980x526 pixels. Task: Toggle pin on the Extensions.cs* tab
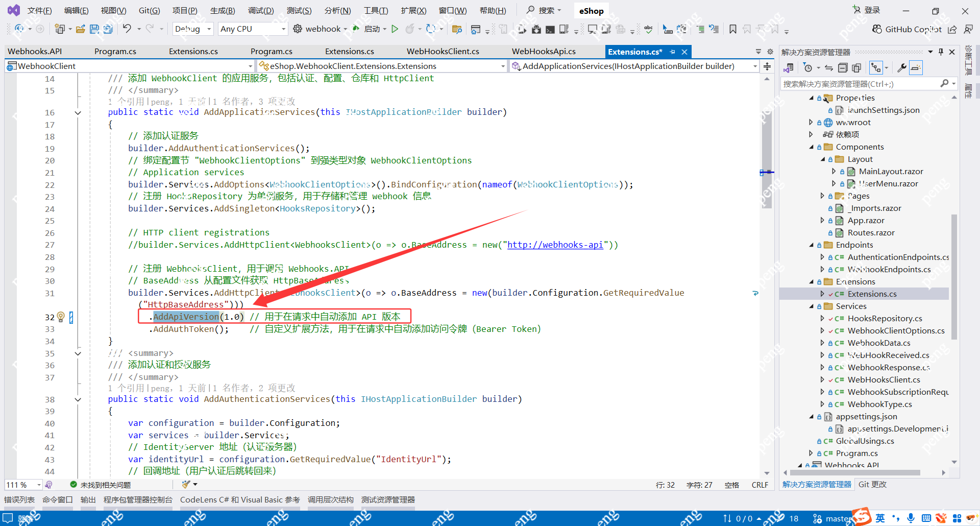pyautogui.click(x=672, y=52)
